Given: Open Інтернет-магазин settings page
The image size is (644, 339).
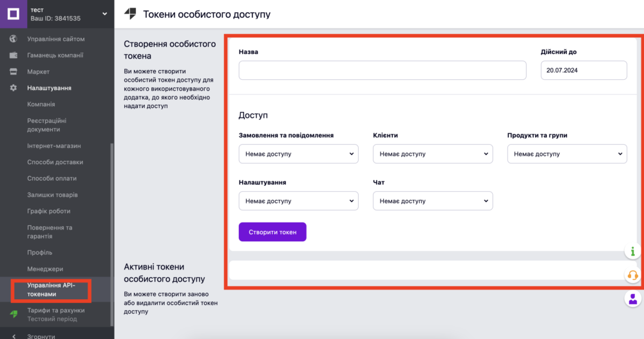Looking at the screenshot, I should click(54, 145).
